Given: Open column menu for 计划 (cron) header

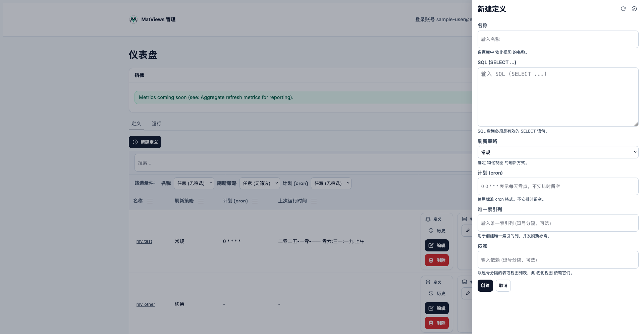Looking at the screenshot, I should click(x=255, y=201).
